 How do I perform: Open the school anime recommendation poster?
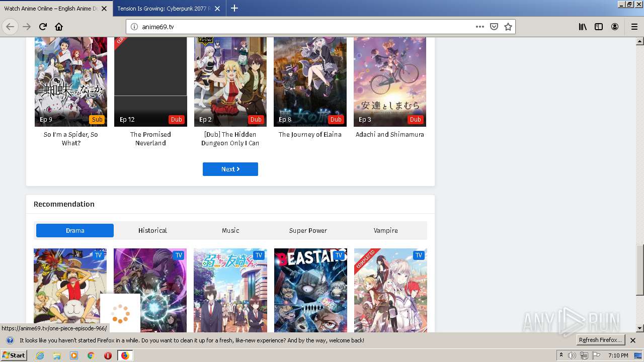(230, 290)
